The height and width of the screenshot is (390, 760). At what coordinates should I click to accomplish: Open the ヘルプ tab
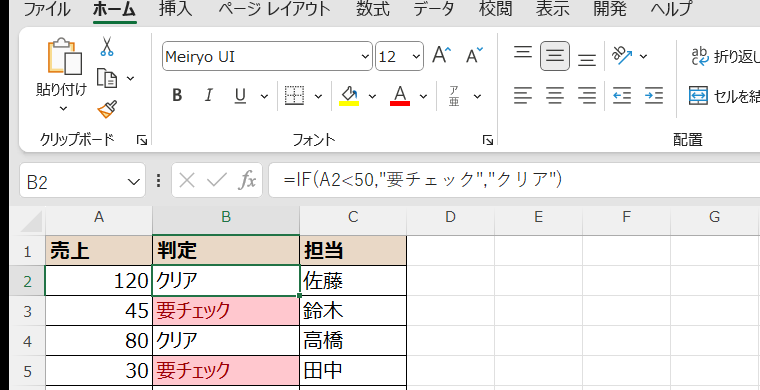point(672,9)
